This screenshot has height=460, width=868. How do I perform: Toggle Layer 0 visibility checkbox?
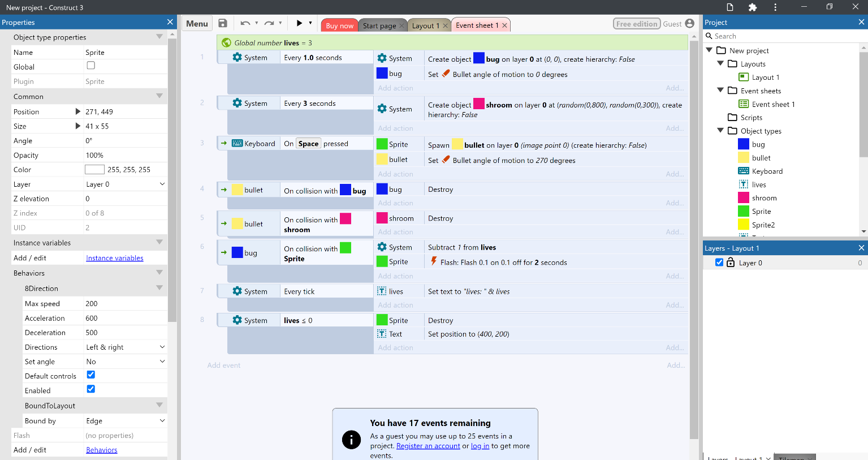tap(719, 263)
